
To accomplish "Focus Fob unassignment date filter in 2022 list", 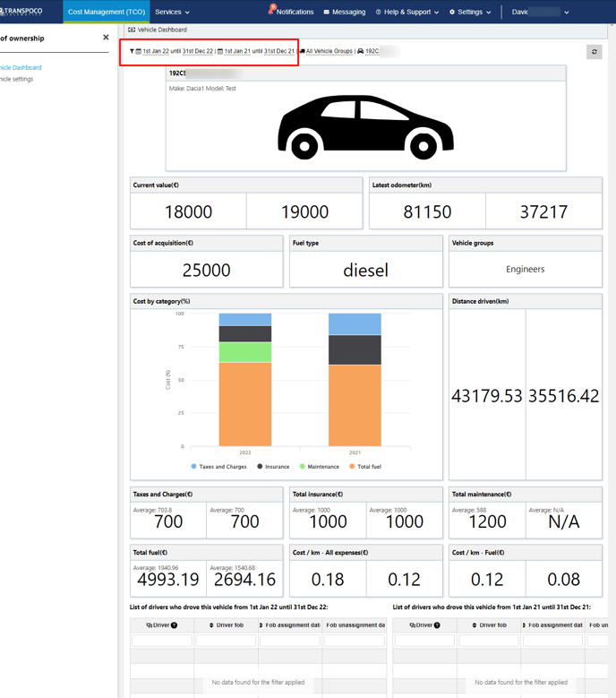I will coord(354,641).
